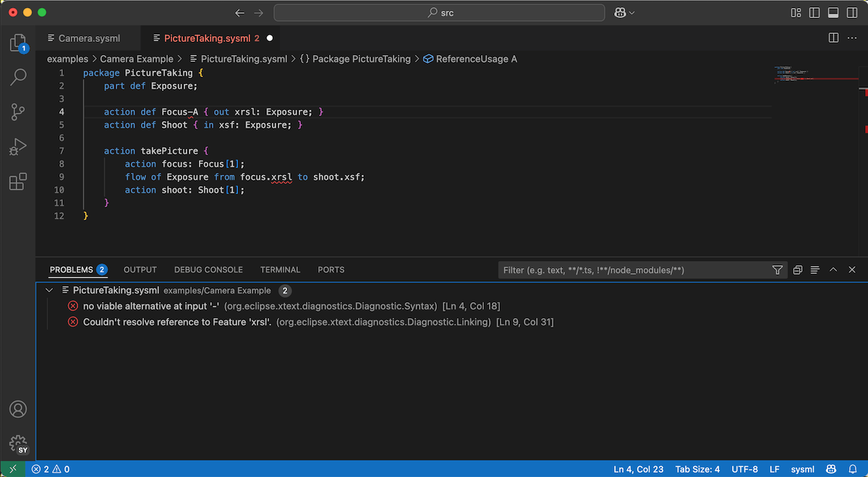The image size is (868, 477).
Task: Switch to the Terminal tab
Action: (x=280, y=270)
